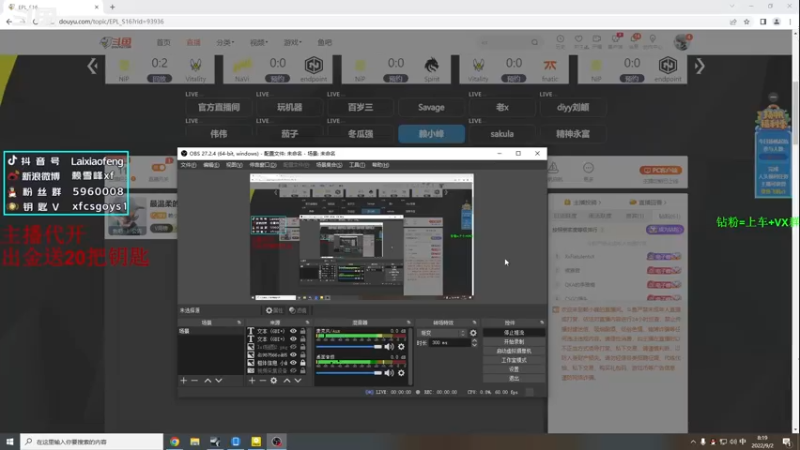Enable 工作室模式 in OBS controls
The image size is (800, 450).
tap(514, 360)
